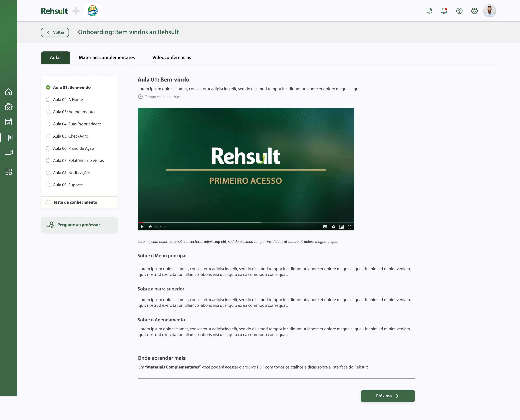Click the bold "Materiais Complementares" text
This screenshot has width=520, height=420.
click(x=173, y=367)
